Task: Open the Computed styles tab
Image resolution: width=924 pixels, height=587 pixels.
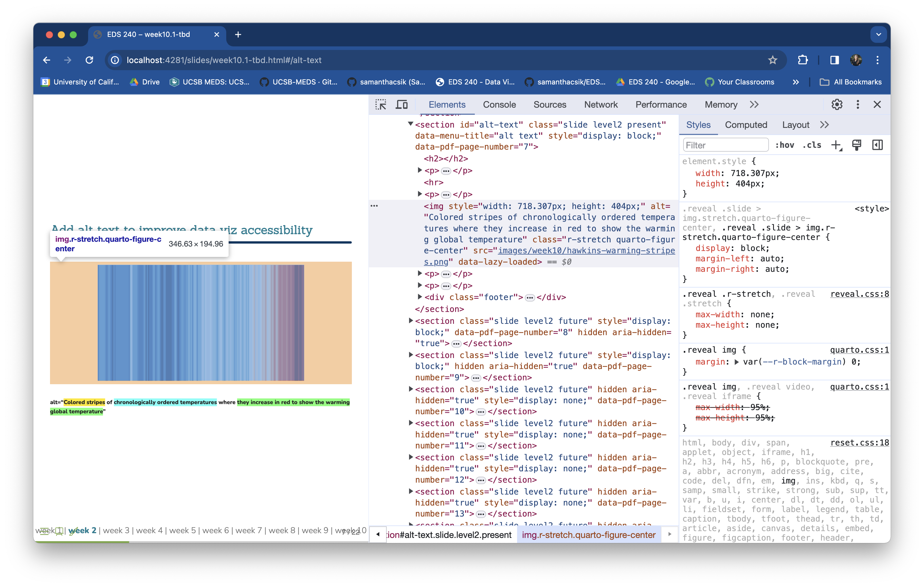Action: (746, 125)
